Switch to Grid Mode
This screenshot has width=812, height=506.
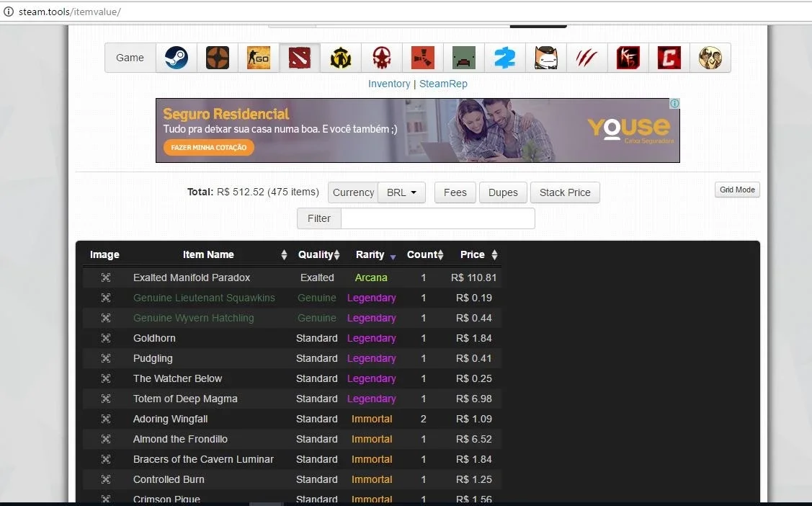(738, 190)
